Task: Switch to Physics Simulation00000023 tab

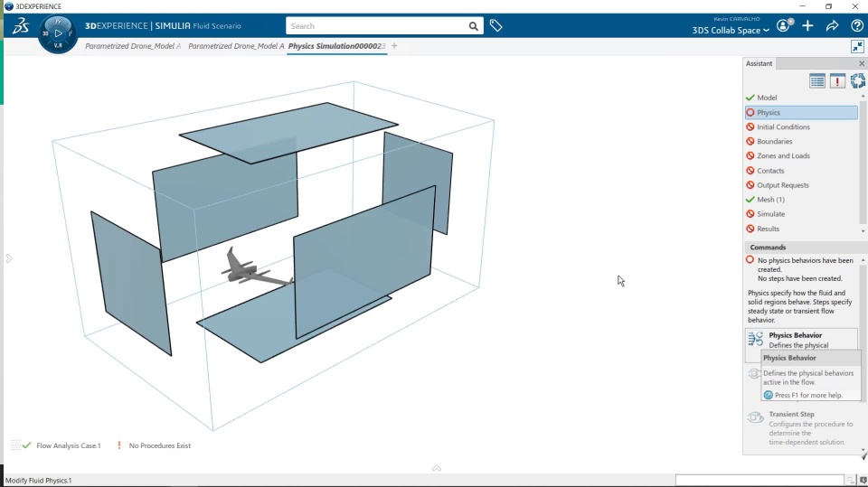Action: 336,46
